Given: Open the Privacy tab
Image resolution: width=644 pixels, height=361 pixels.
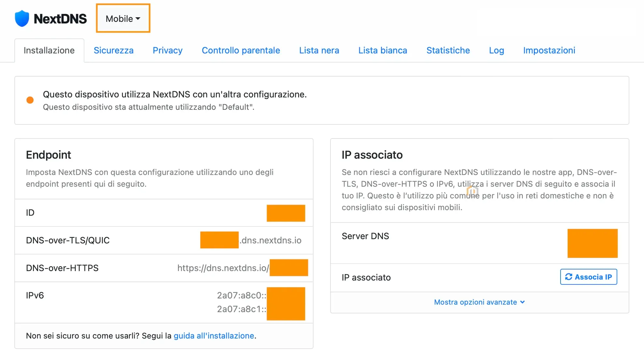Looking at the screenshot, I should [168, 51].
